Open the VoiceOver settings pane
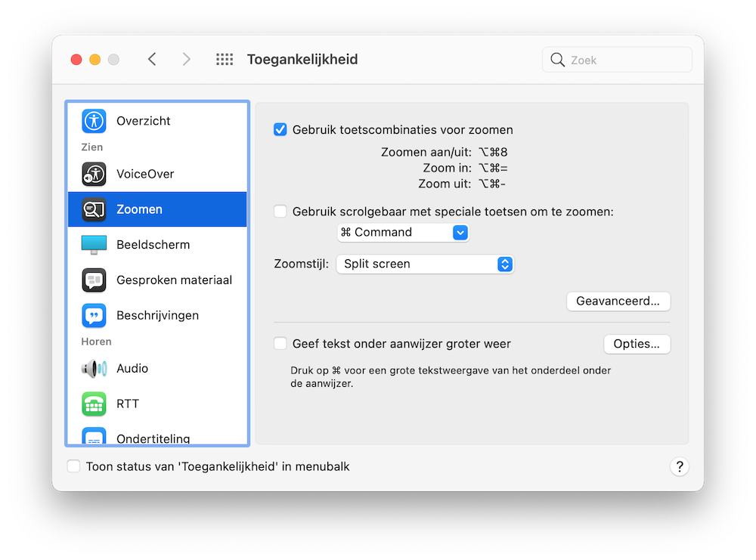The width and height of the screenshot is (756, 560). (x=94, y=174)
